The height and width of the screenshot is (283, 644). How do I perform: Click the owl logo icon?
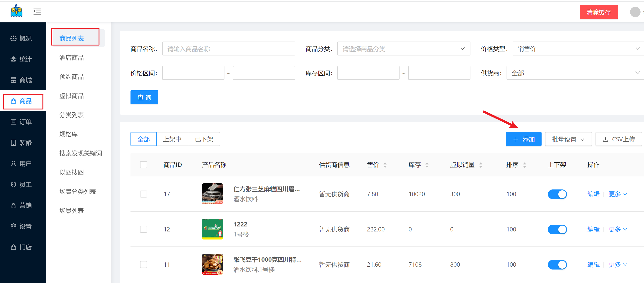coord(17,11)
